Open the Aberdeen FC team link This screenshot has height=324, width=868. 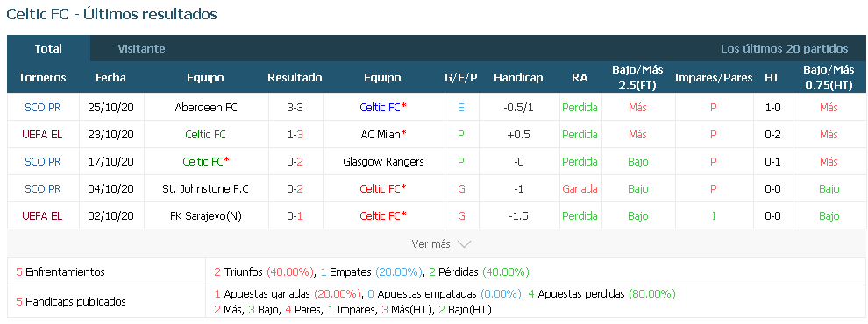(x=205, y=107)
